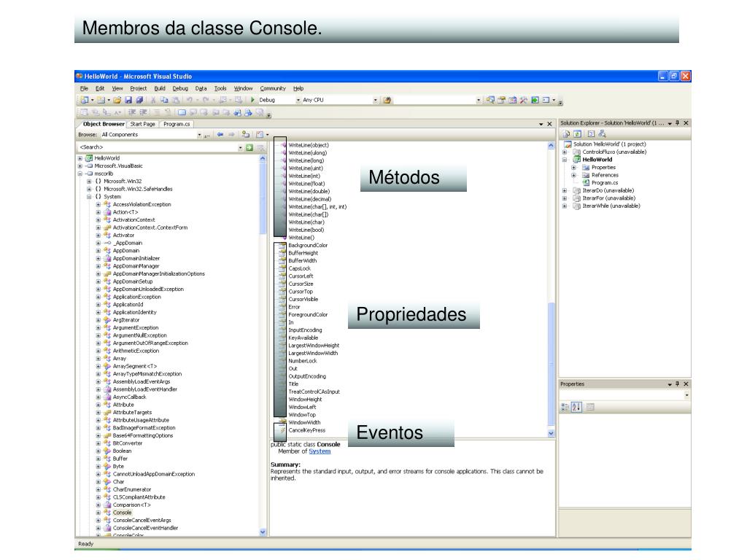Image resolution: width=747 pixels, height=560 pixels.
Task: Click the green Start Debugging arrow
Action: tap(252, 100)
